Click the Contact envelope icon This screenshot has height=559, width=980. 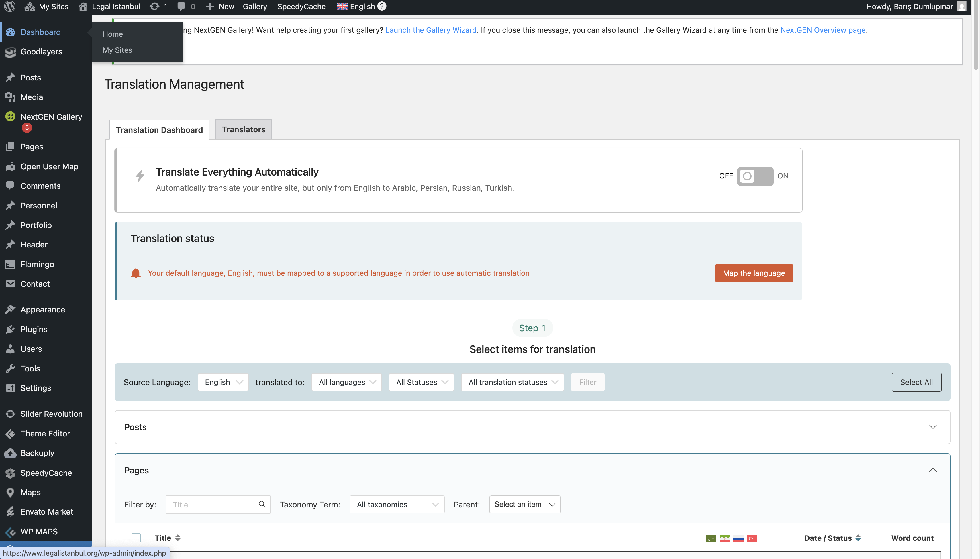coord(10,284)
